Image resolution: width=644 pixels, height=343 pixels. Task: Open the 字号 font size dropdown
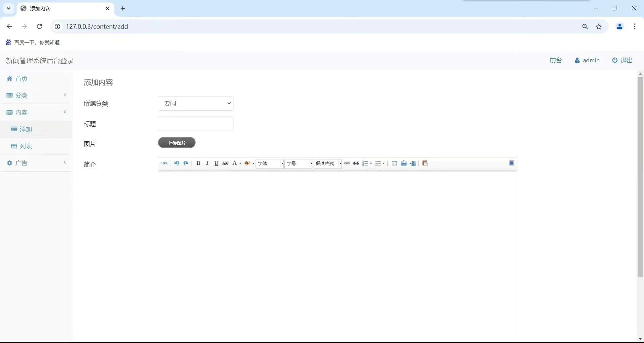point(299,164)
